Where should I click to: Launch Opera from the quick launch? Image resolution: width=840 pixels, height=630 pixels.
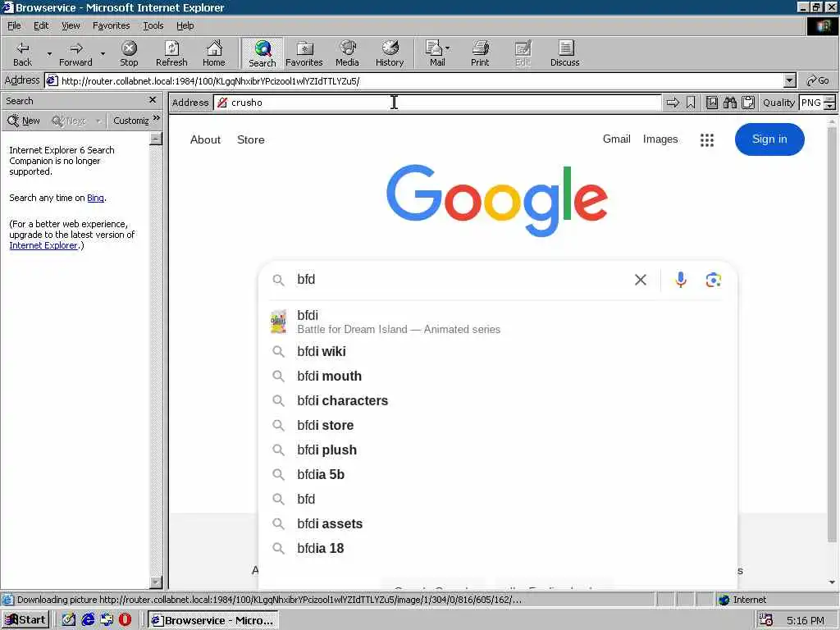[x=125, y=620]
